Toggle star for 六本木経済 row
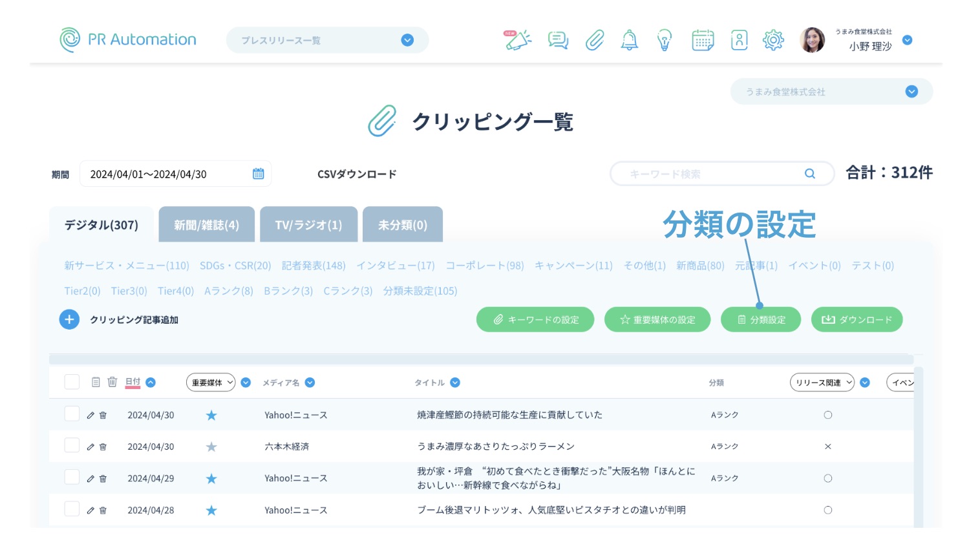The height and width of the screenshot is (548, 980). click(x=211, y=447)
